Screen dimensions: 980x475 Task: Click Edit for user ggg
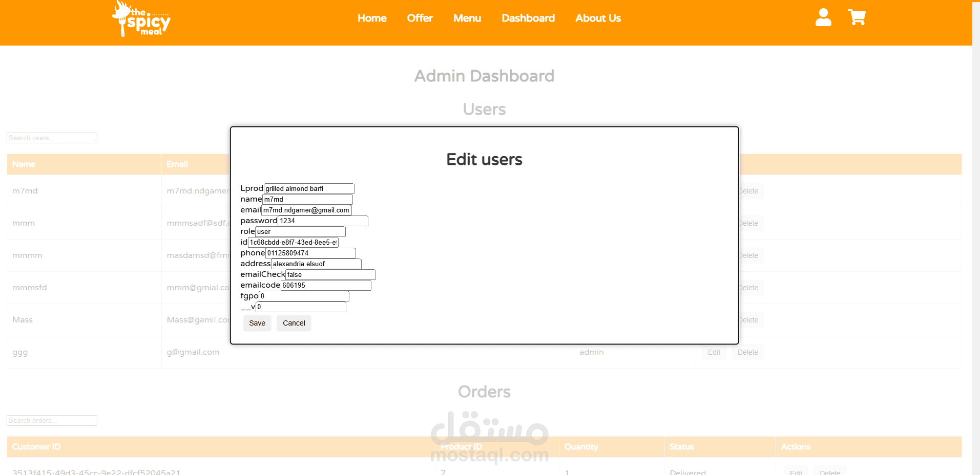click(714, 352)
